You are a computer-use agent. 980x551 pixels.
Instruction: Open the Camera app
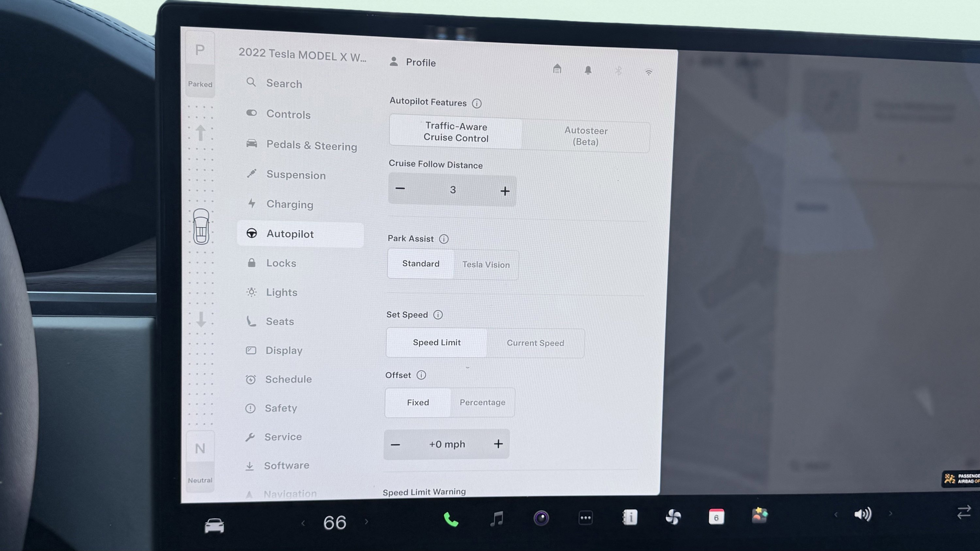[541, 518]
